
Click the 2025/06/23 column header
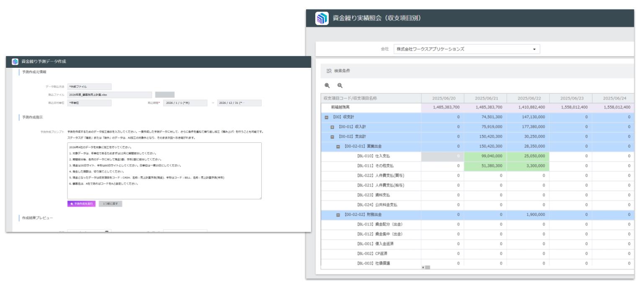click(x=570, y=98)
